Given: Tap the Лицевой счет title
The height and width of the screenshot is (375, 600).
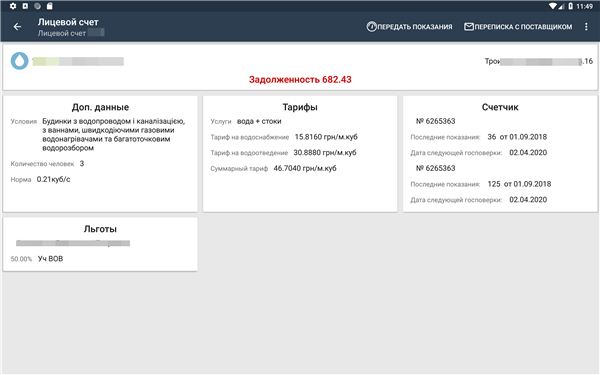Looking at the screenshot, I should coord(68,22).
